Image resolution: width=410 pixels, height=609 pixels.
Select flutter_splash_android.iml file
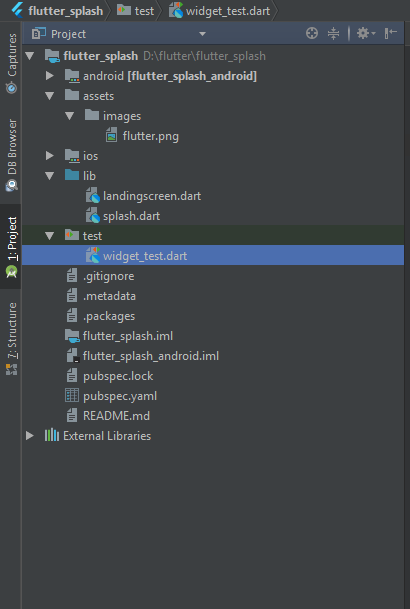tap(151, 356)
